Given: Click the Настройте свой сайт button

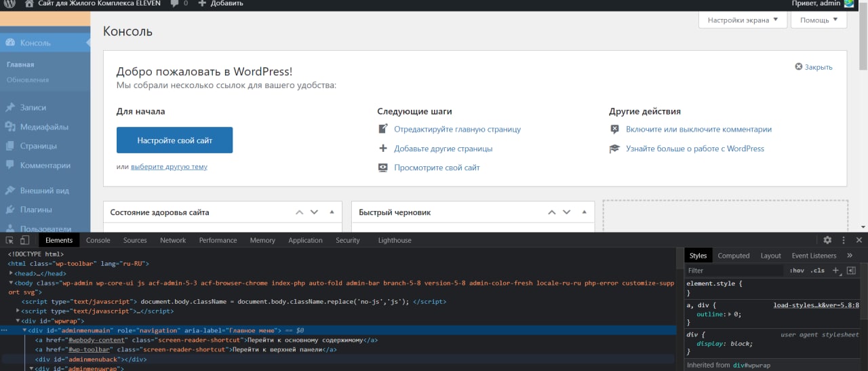Looking at the screenshot, I should 175,140.
